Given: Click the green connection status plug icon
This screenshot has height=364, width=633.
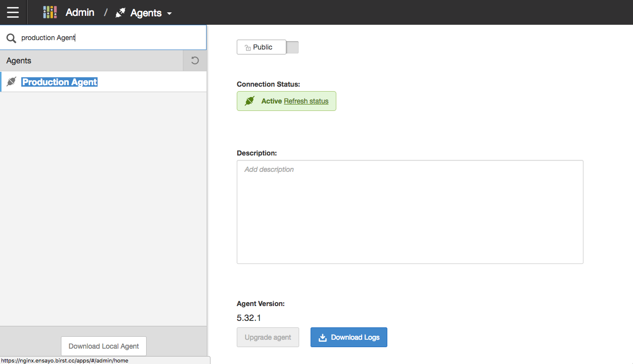Looking at the screenshot, I should (250, 101).
